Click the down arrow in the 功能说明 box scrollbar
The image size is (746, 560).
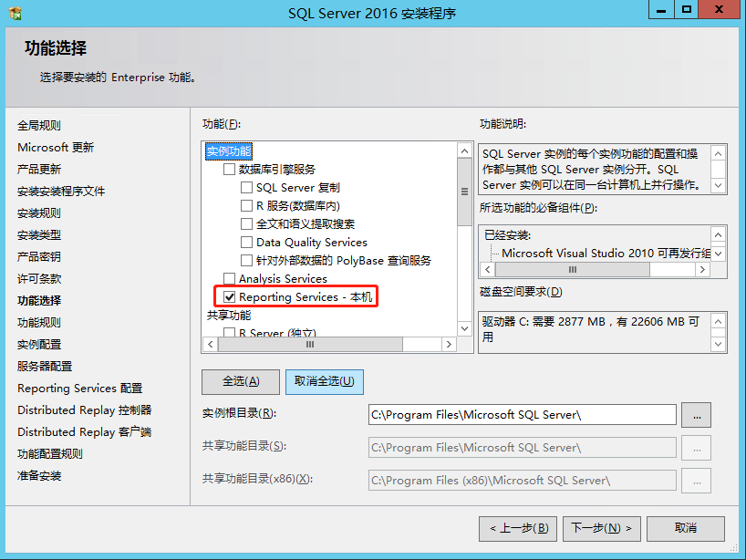coord(719,185)
